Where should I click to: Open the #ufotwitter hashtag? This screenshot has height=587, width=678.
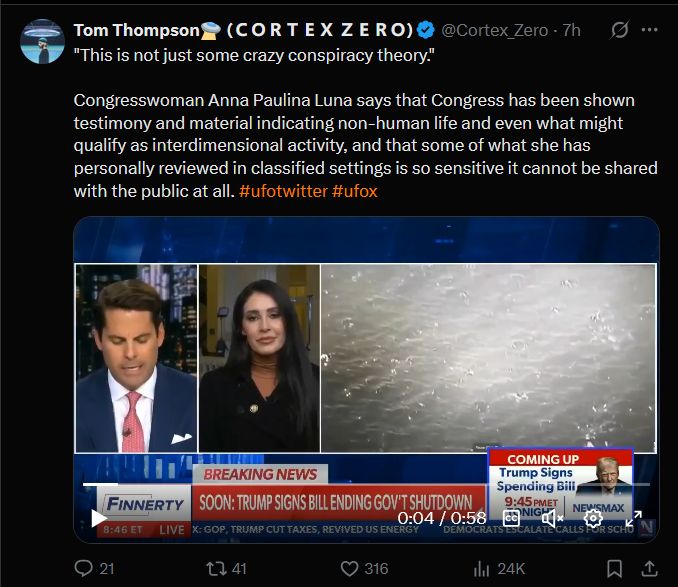(283, 191)
